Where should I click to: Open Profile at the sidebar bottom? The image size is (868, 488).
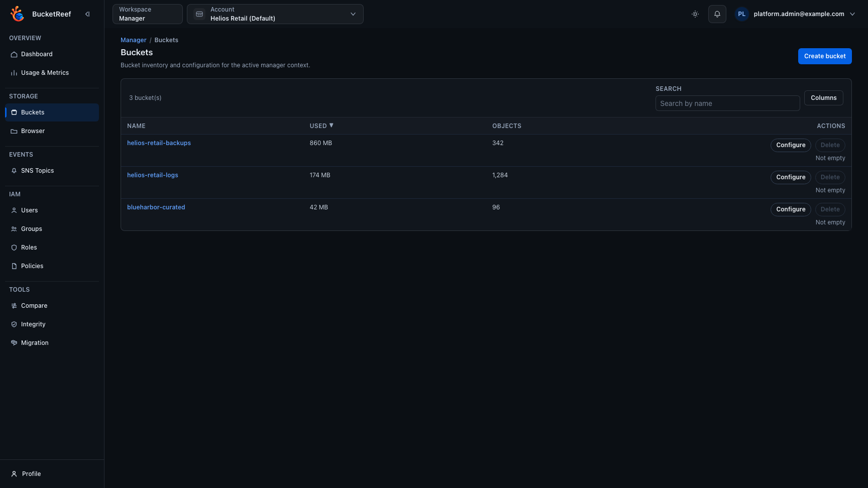tap(52, 474)
